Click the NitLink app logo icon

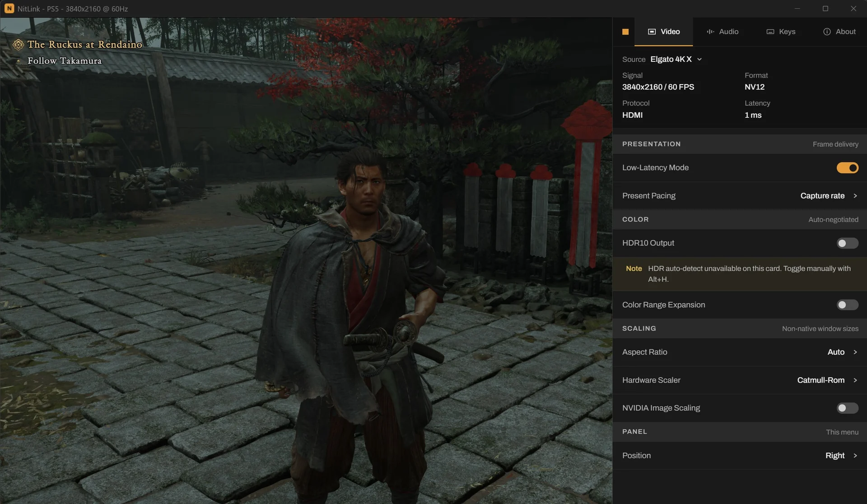(9, 9)
